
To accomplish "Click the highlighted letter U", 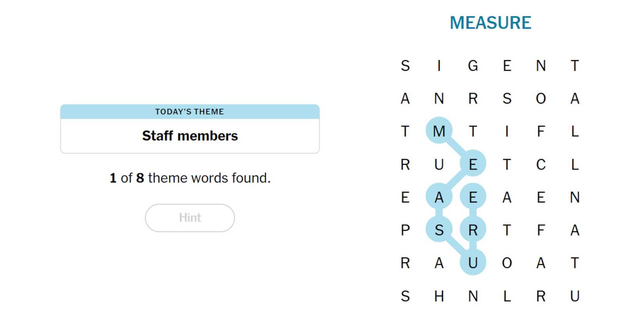I will (473, 263).
